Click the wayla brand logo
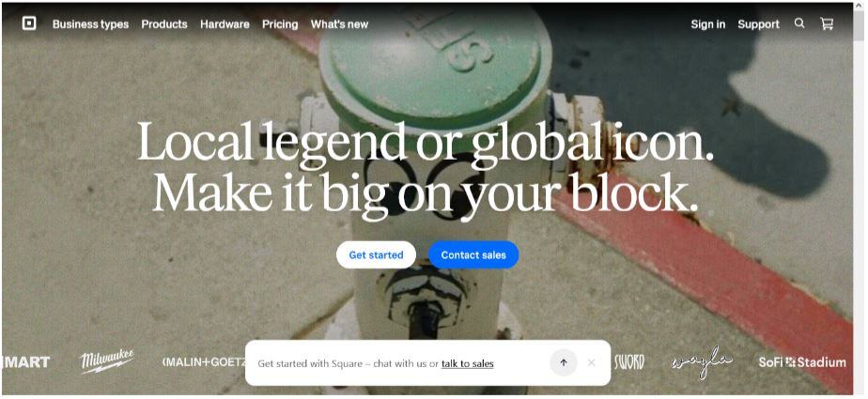Screen dimensions: 868x399 [x=702, y=362]
